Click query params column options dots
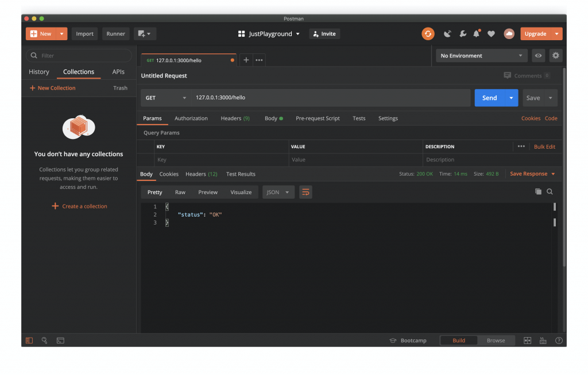Viewport: 588px width, 375px height. pos(521,146)
